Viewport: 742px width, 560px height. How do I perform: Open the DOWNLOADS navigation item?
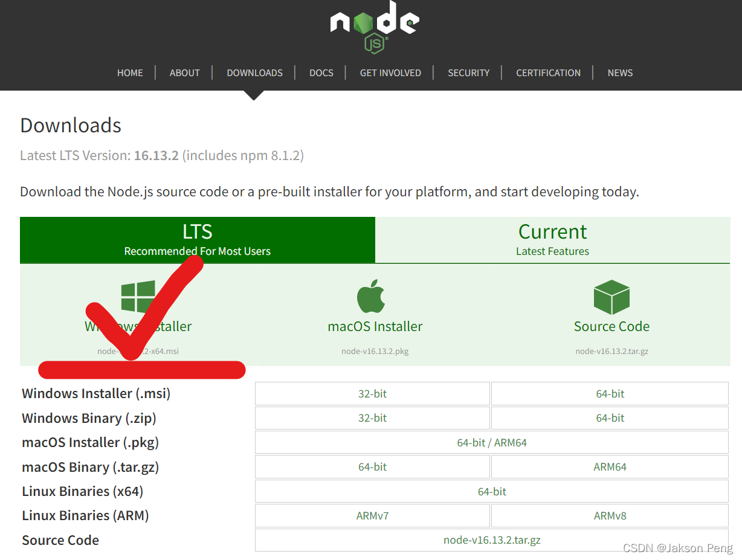pos(254,72)
